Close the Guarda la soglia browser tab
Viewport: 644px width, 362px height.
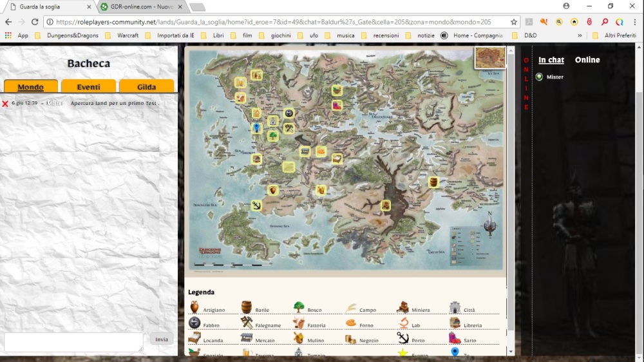point(89,7)
